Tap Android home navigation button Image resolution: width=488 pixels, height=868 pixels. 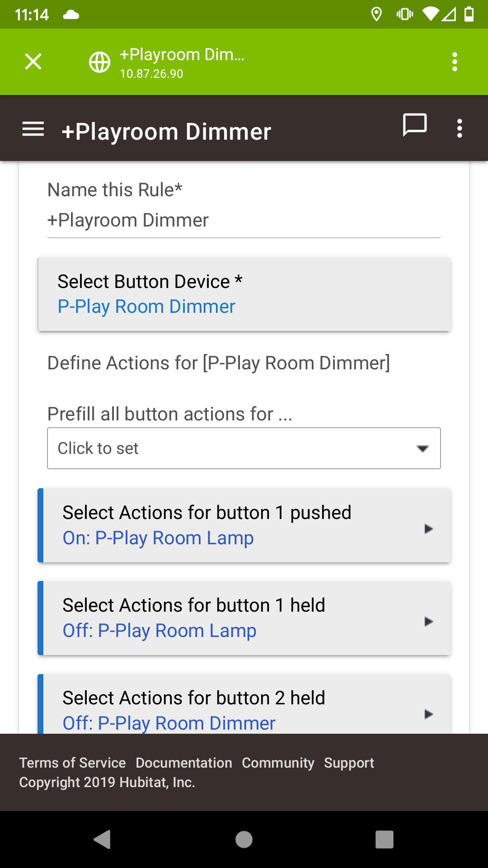(x=244, y=840)
